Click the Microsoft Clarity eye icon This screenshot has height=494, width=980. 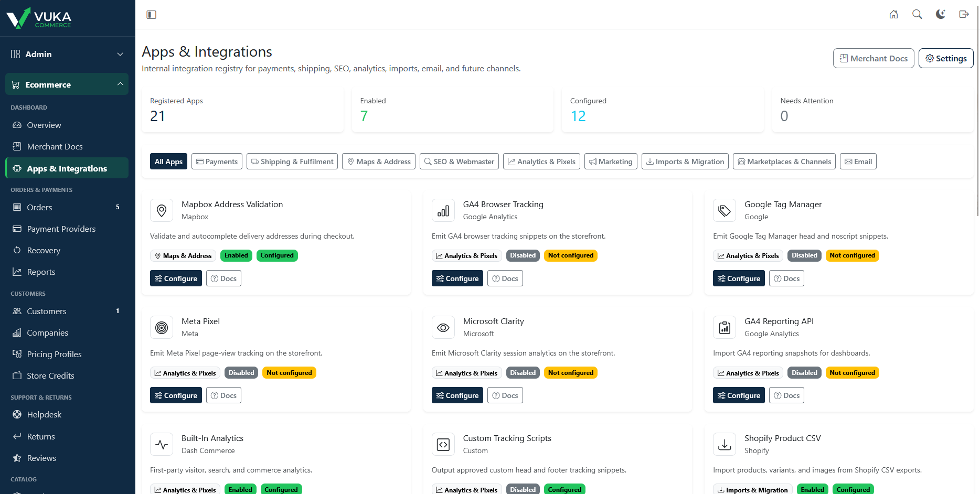click(443, 327)
